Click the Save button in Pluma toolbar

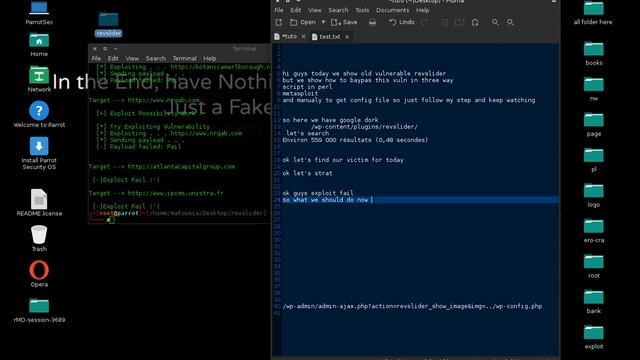click(344, 22)
